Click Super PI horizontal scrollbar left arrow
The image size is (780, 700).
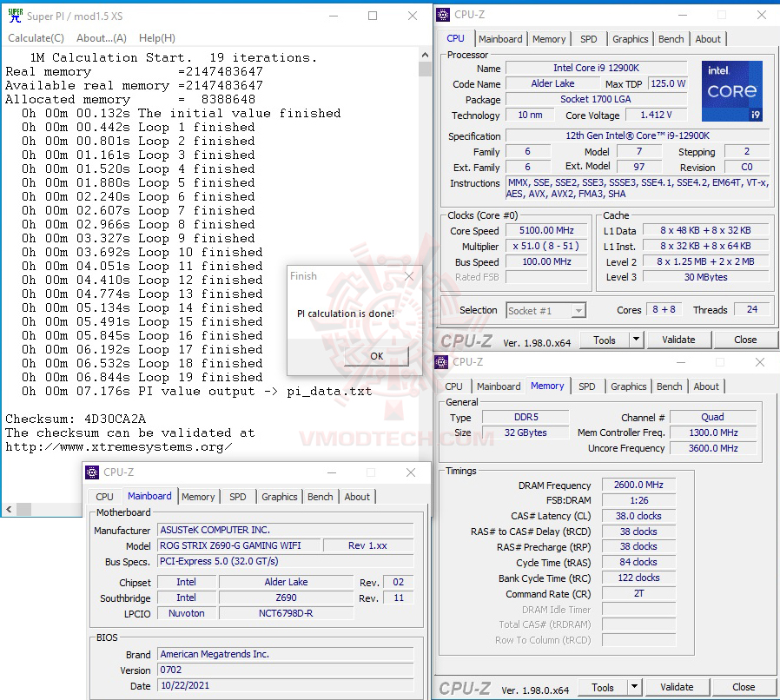[9, 510]
